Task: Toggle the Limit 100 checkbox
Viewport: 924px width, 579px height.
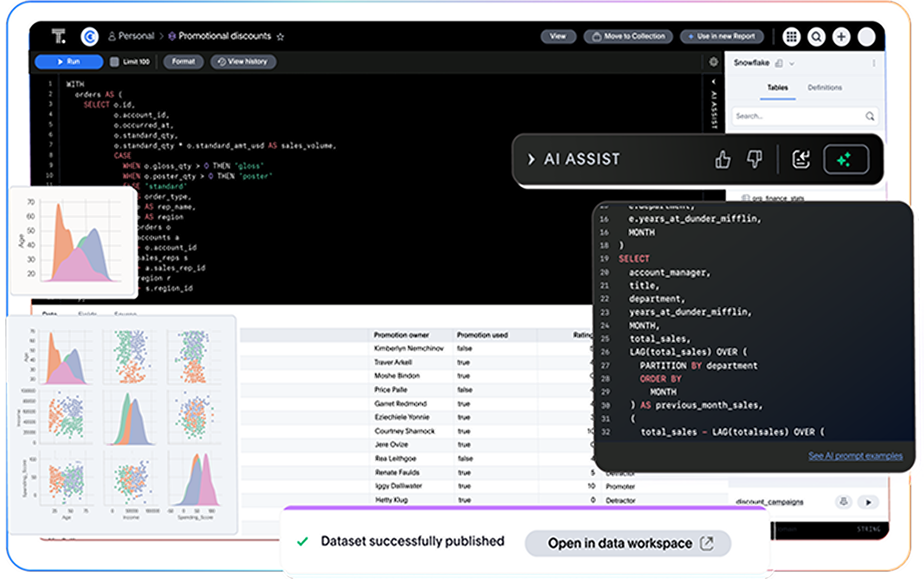Action: point(114,62)
